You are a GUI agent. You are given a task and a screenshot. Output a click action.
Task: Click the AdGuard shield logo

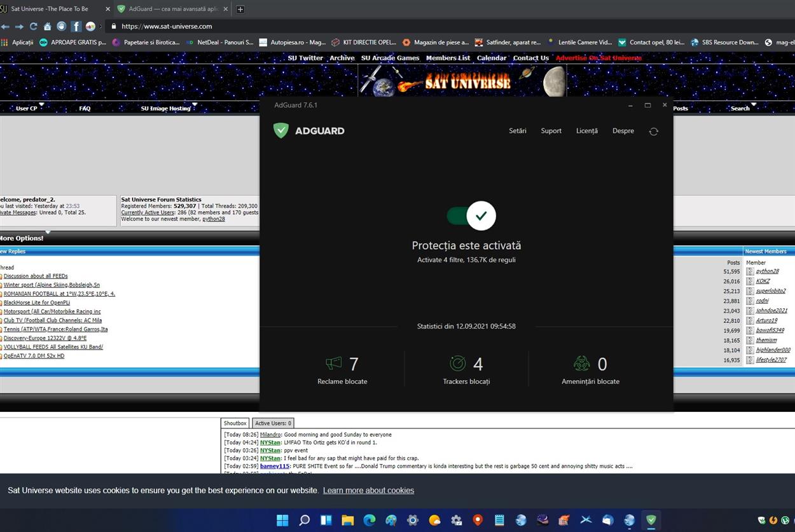[x=281, y=130]
